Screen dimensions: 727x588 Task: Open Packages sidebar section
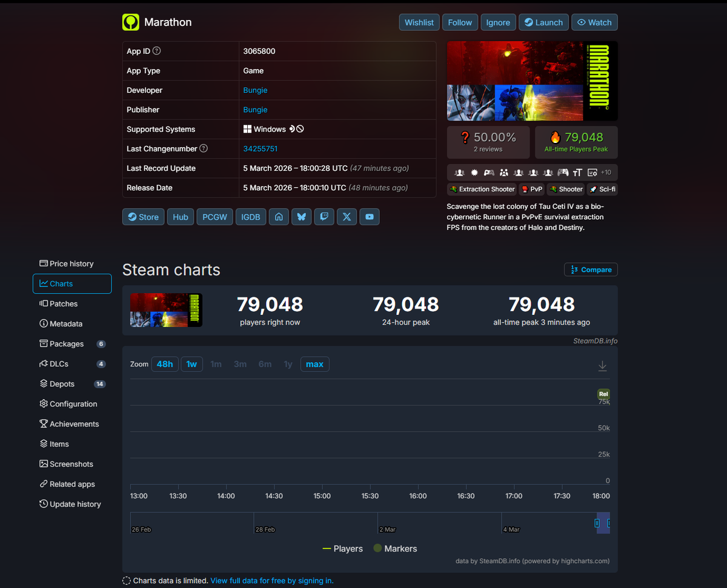(x=72, y=344)
